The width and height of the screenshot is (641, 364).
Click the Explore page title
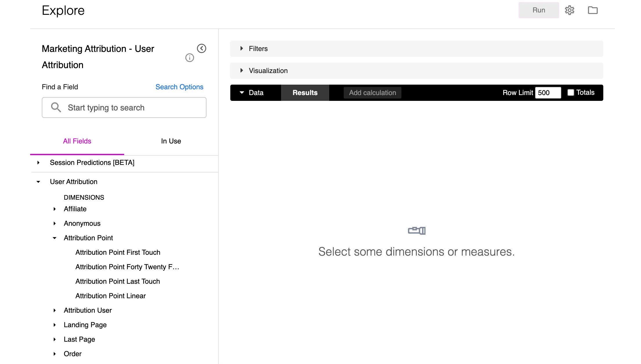[x=63, y=10]
